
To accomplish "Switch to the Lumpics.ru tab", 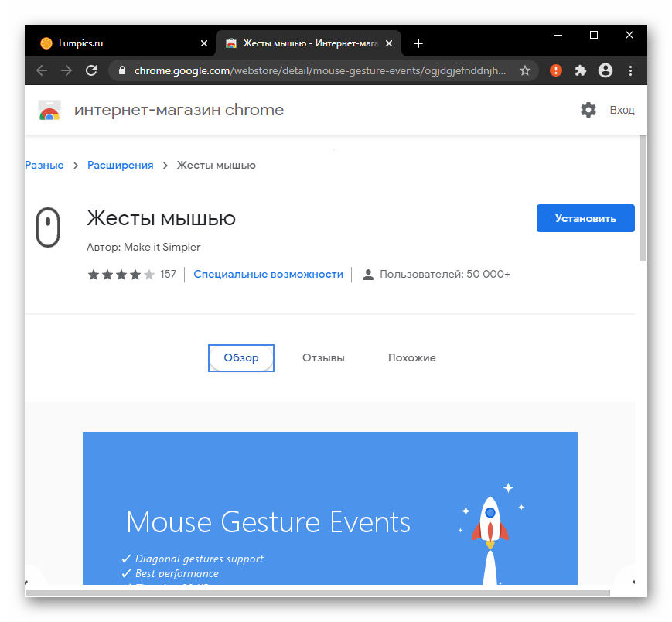I will tap(116, 43).
